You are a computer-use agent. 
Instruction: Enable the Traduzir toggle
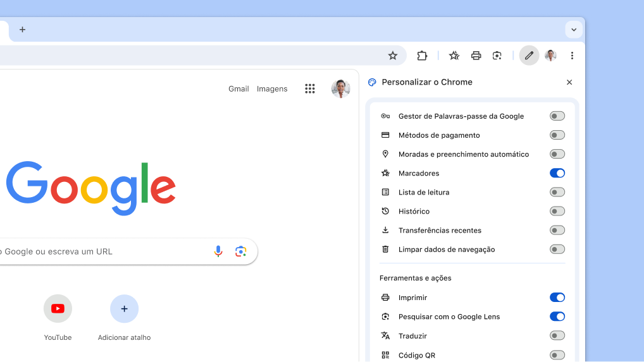pyautogui.click(x=557, y=335)
